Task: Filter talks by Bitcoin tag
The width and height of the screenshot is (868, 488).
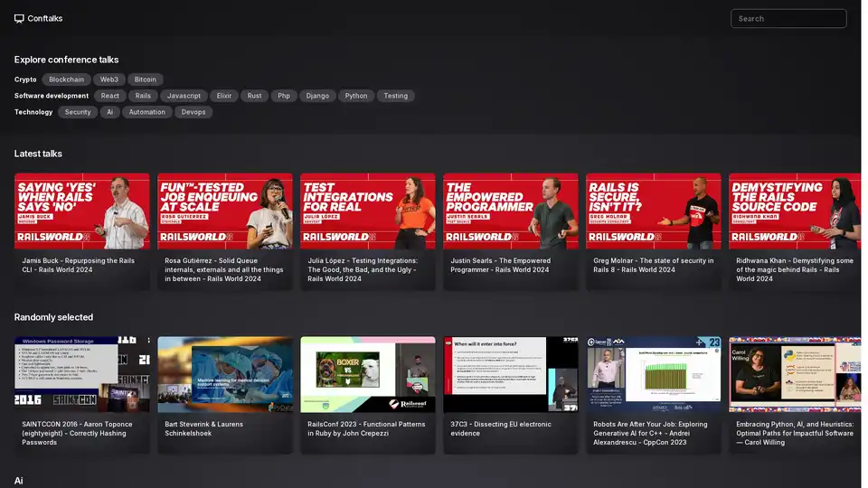Action: (x=145, y=80)
